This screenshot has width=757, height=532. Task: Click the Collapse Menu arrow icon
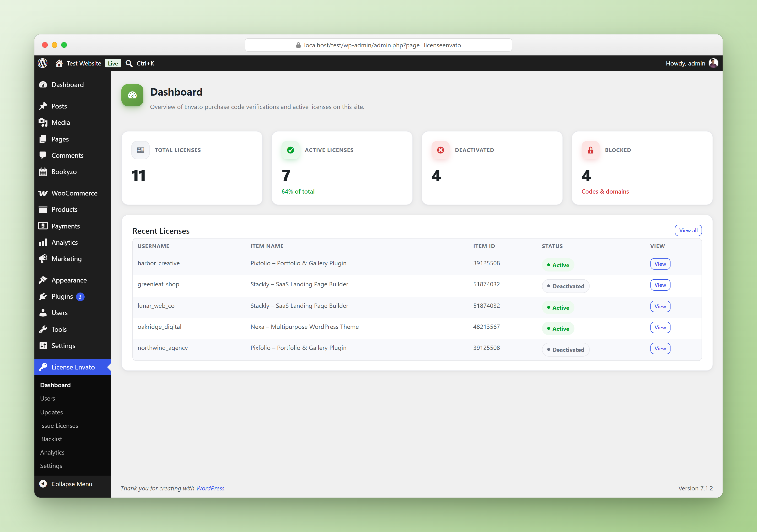(x=43, y=483)
